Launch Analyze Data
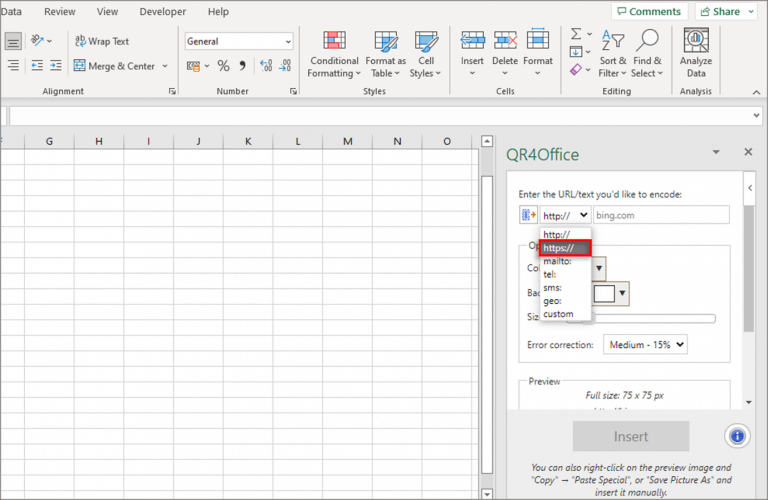768x500 pixels. [696, 54]
